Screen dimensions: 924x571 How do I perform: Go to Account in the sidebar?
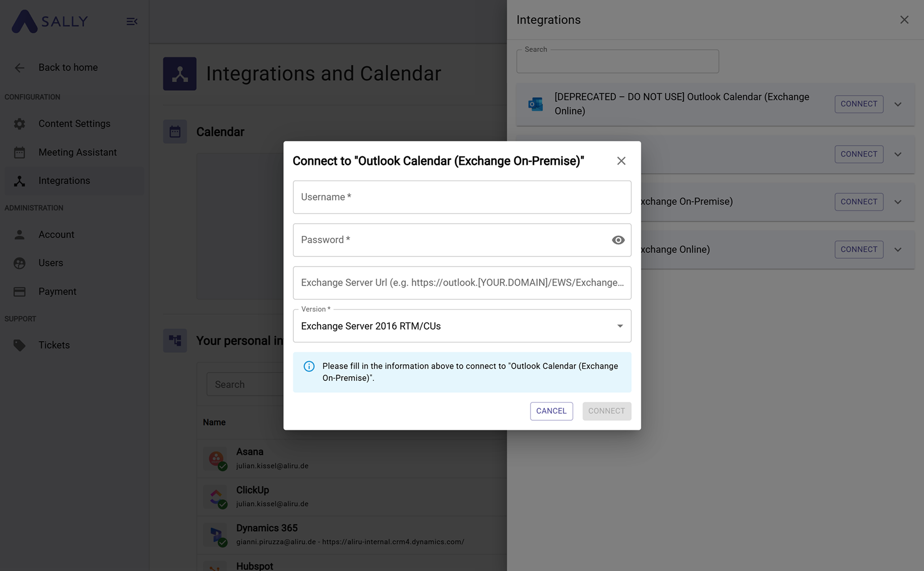[56, 235]
